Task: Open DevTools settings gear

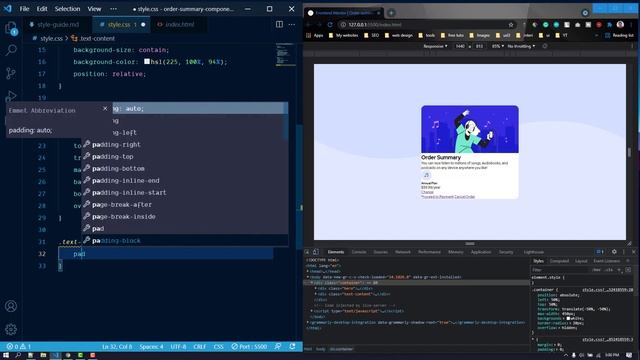Action: (614, 252)
